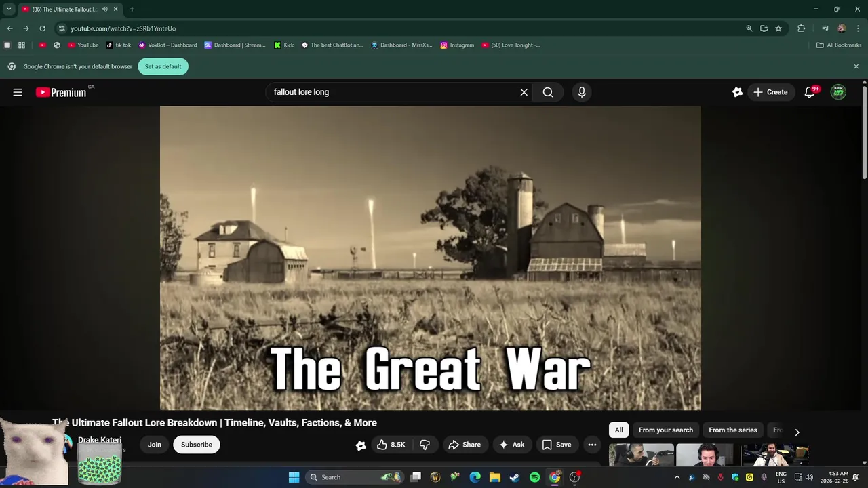Set Chrome as default browser
Viewport: 868px width, 488px height.
click(x=163, y=66)
